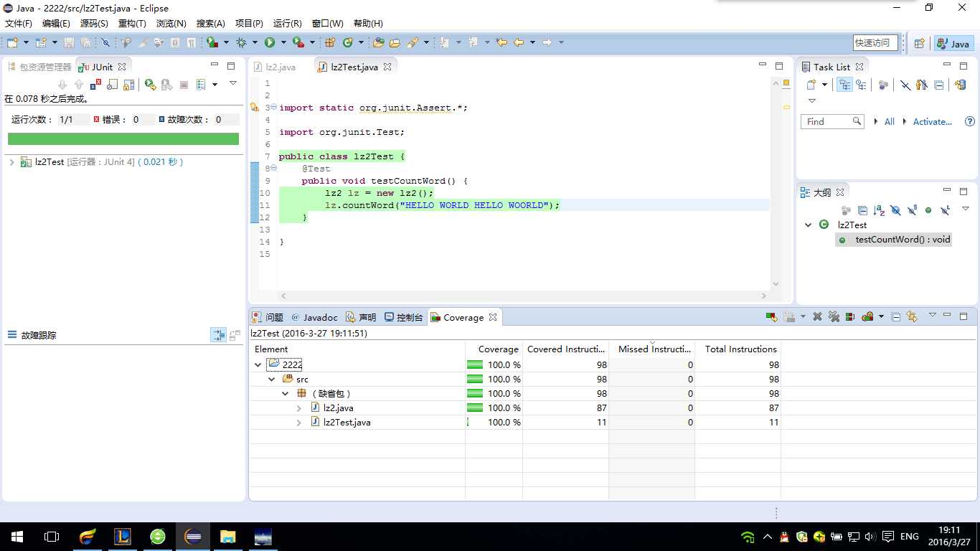
Task: Click the green Run button in main toolbar
Action: [x=270, y=42]
